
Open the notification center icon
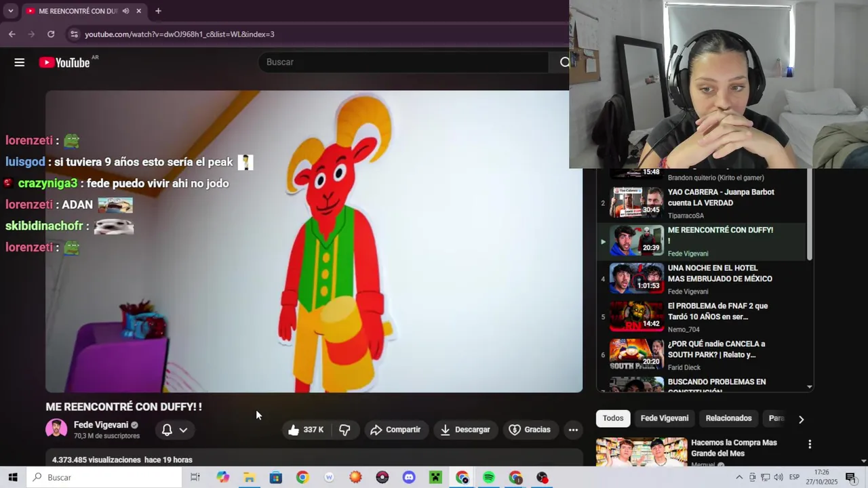point(850,477)
